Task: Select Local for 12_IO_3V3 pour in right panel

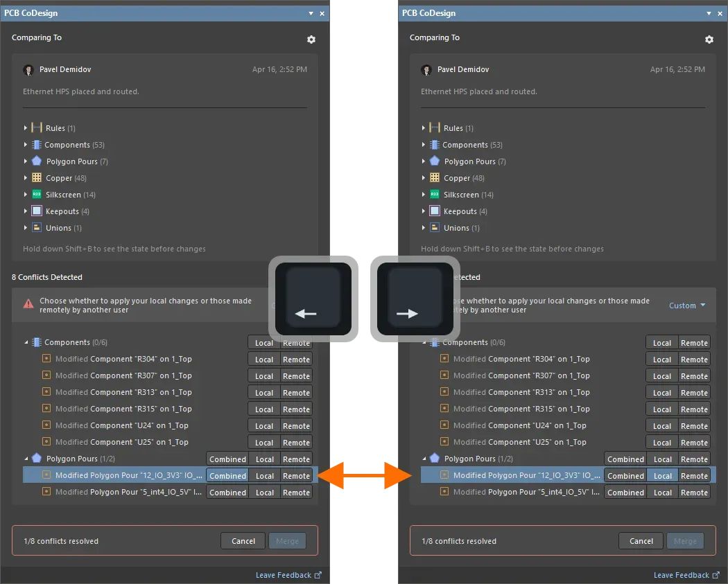Action: (x=663, y=476)
